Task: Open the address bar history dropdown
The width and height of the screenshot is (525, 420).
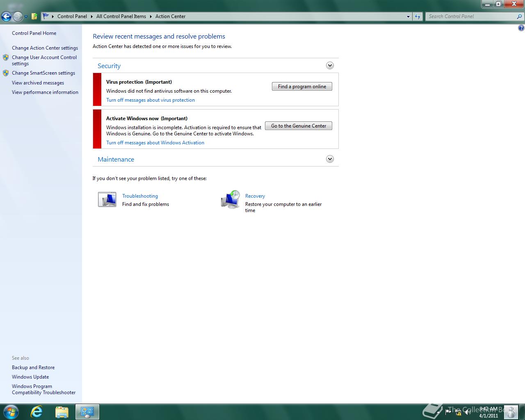Action: tap(408, 16)
